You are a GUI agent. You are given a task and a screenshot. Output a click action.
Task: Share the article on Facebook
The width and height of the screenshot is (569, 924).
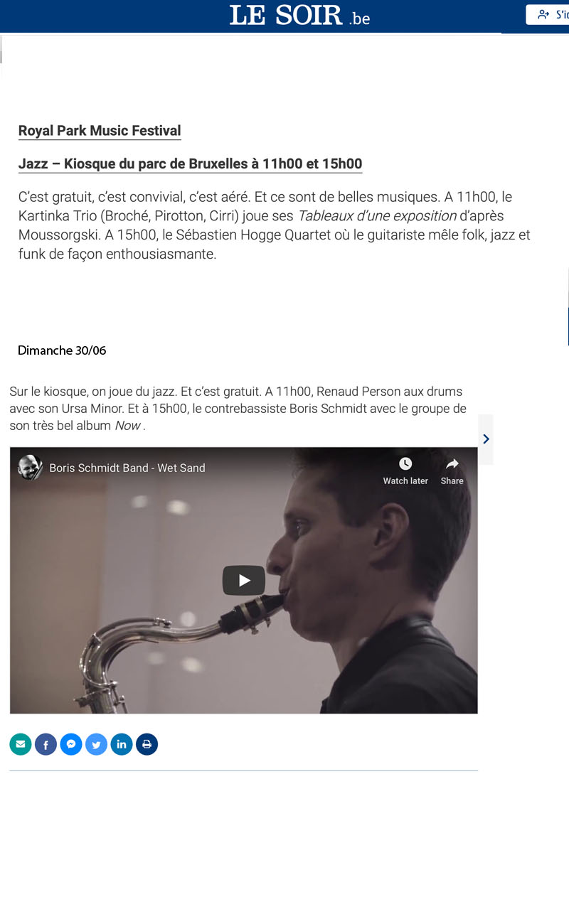[46, 744]
